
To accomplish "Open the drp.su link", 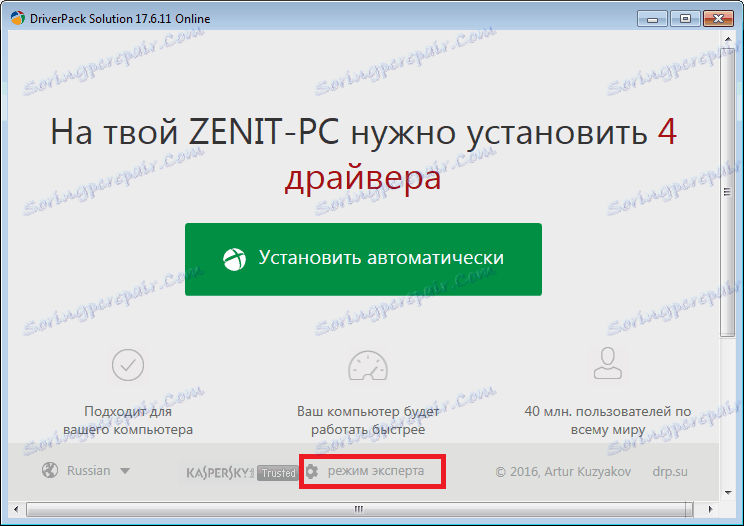I will tap(670, 471).
